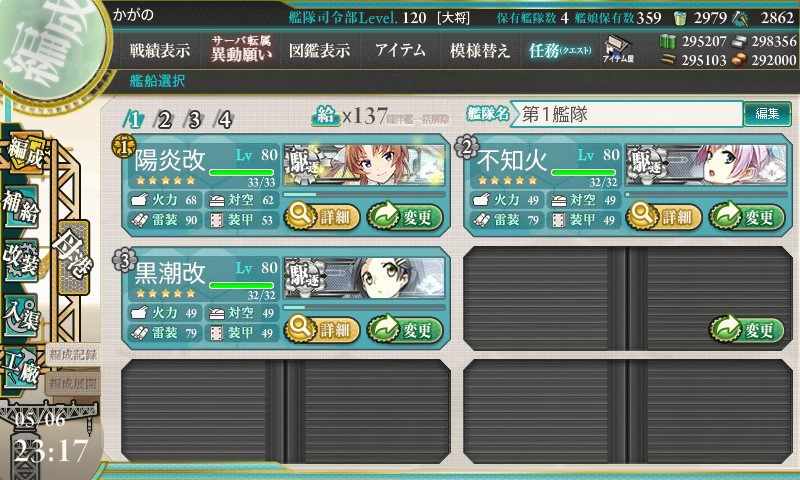Open the 入渠 docking sidebar icon

click(x=21, y=315)
